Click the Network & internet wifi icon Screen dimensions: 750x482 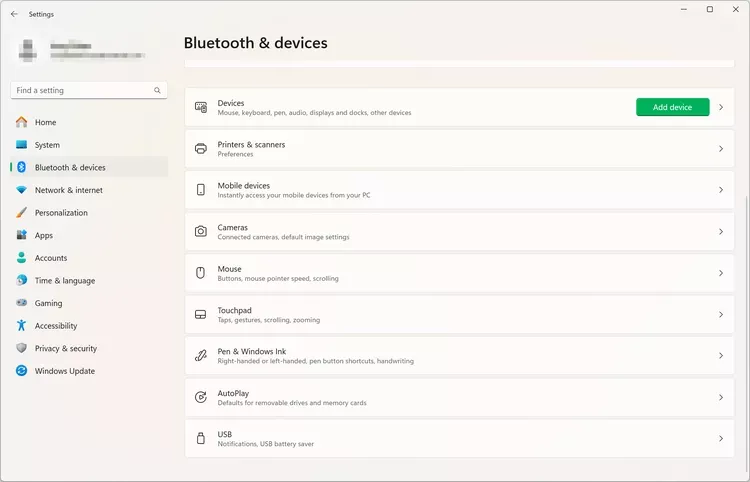(x=21, y=190)
